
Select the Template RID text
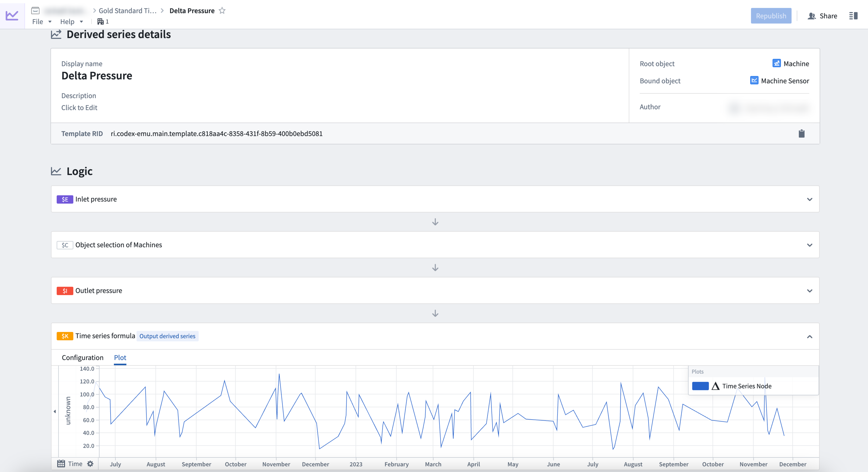click(x=216, y=134)
